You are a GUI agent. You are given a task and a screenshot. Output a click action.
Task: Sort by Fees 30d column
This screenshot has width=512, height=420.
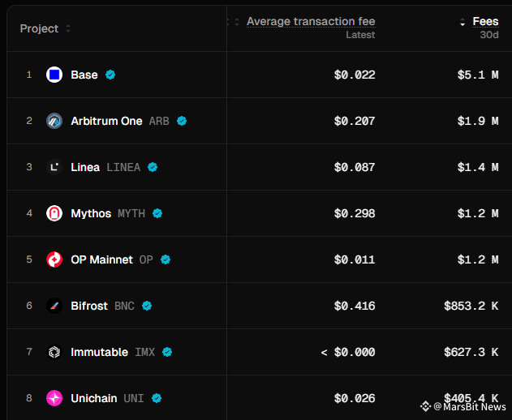[x=484, y=21]
